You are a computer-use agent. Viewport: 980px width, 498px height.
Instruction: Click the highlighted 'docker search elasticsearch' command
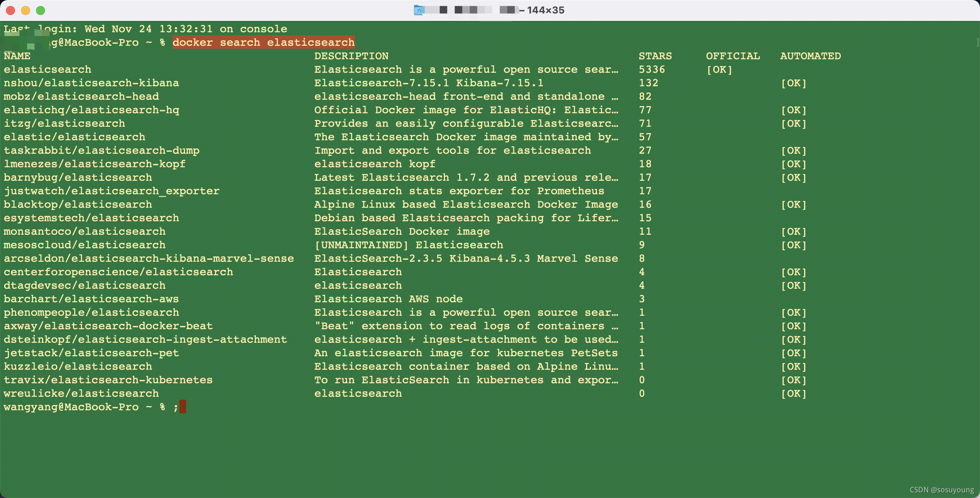(x=264, y=42)
